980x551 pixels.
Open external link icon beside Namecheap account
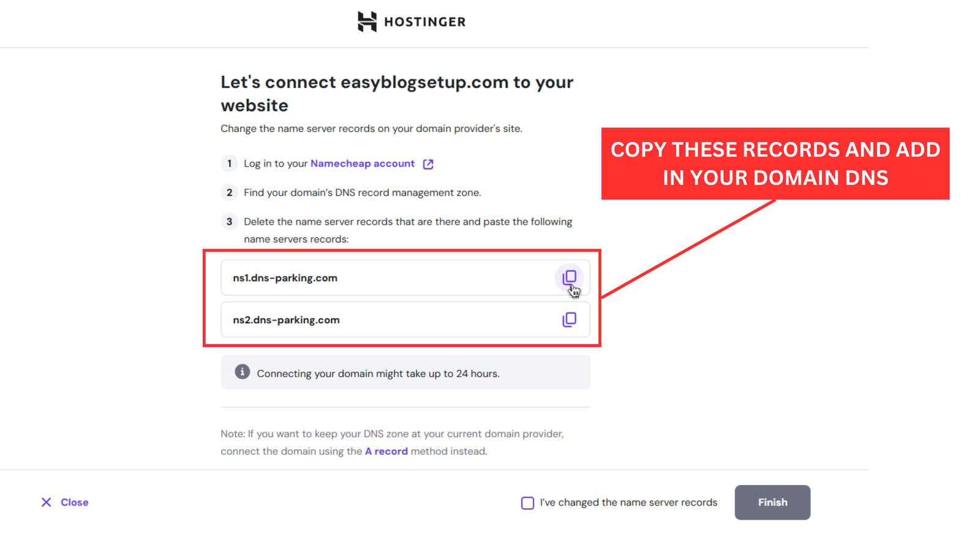pyautogui.click(x=428, y=164)
